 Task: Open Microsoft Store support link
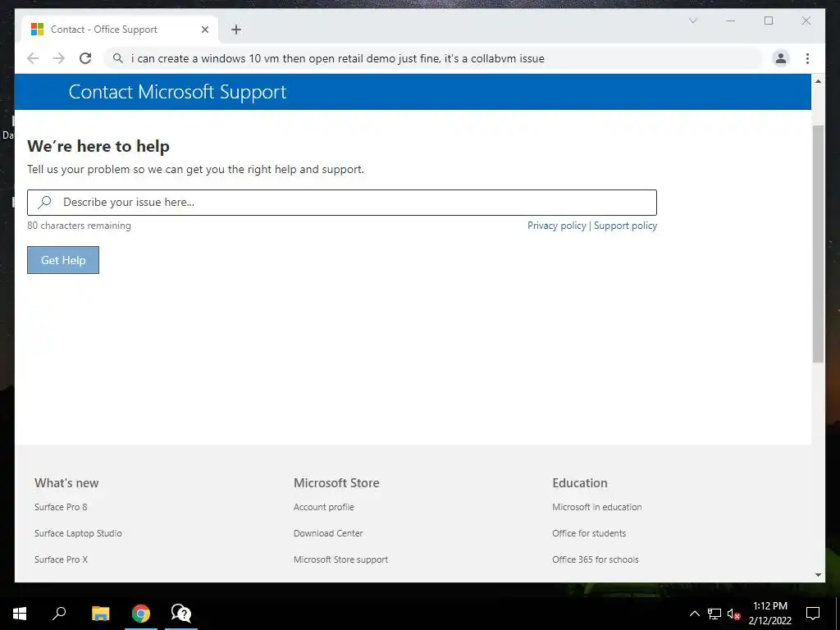[x=340, y=559]
